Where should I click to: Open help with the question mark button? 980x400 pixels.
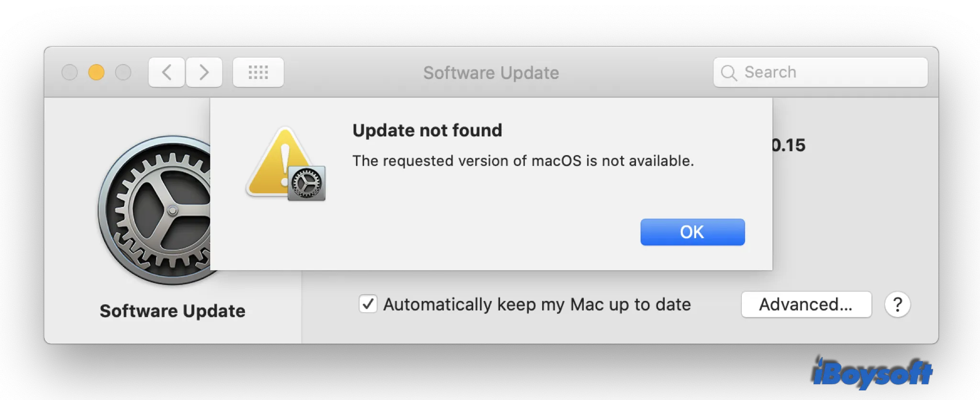(x=897, y=304)
